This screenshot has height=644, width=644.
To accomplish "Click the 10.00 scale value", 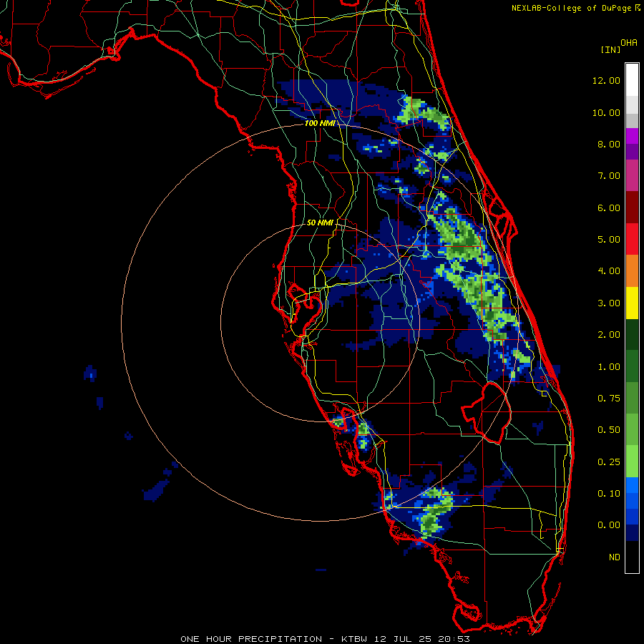I will [606, 112].
